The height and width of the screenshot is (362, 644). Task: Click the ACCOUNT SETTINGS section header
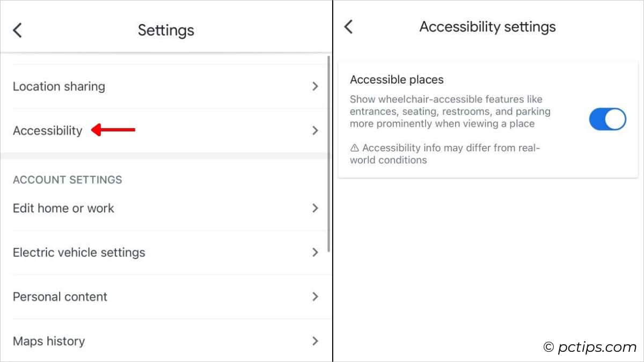click(x=68, y=180)
